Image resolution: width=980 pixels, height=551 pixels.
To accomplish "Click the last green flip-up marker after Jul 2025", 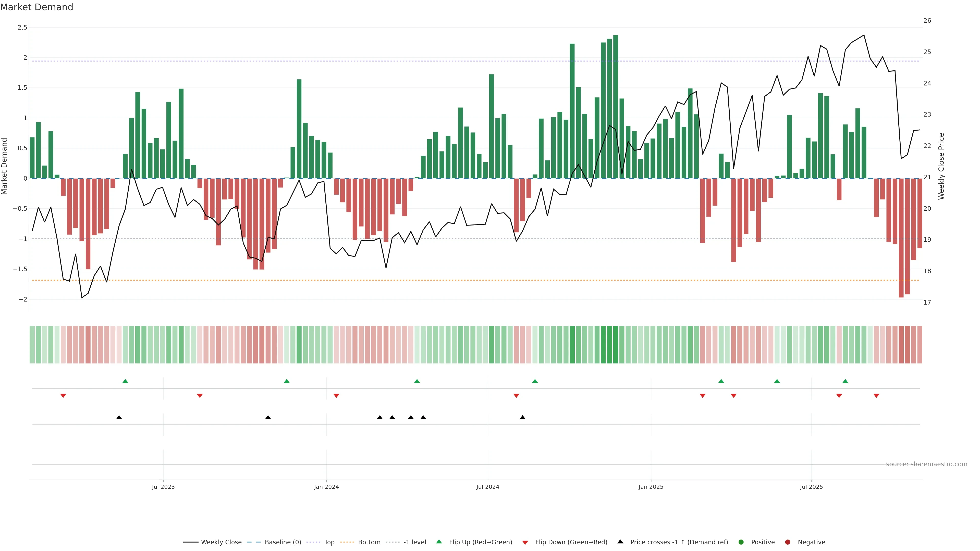I will pos(845,381).
